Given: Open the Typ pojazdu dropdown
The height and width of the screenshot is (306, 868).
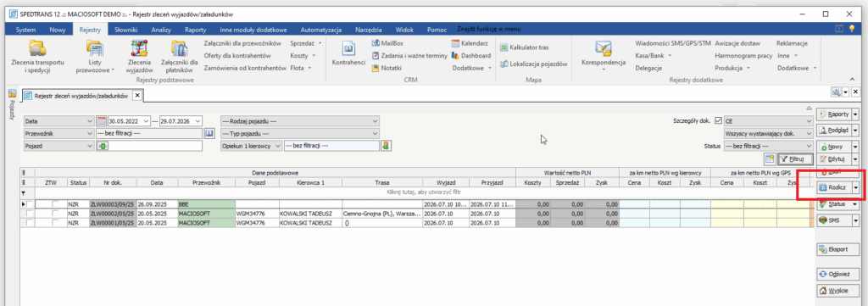Looking at the screenshot, I should (x=300, y=133).
